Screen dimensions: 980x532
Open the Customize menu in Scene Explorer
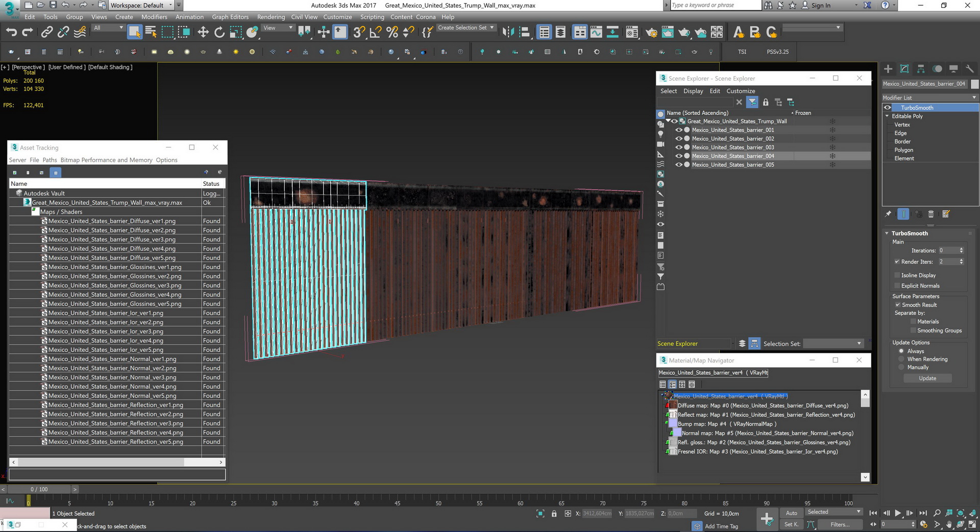[741, 91]
